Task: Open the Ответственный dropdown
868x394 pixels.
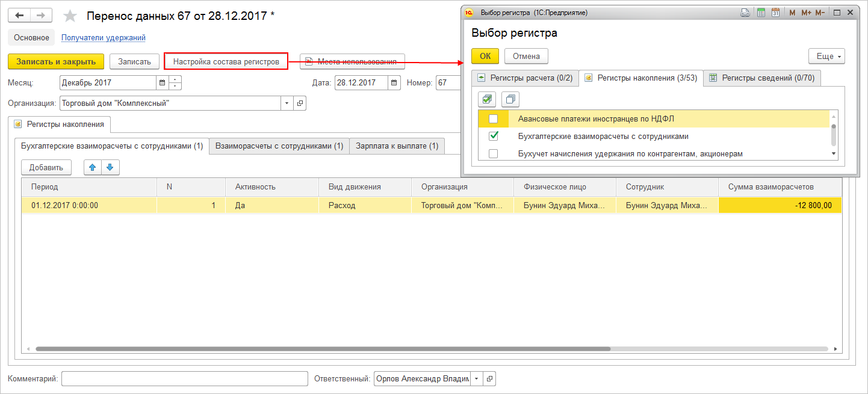Action: (476, 378)
